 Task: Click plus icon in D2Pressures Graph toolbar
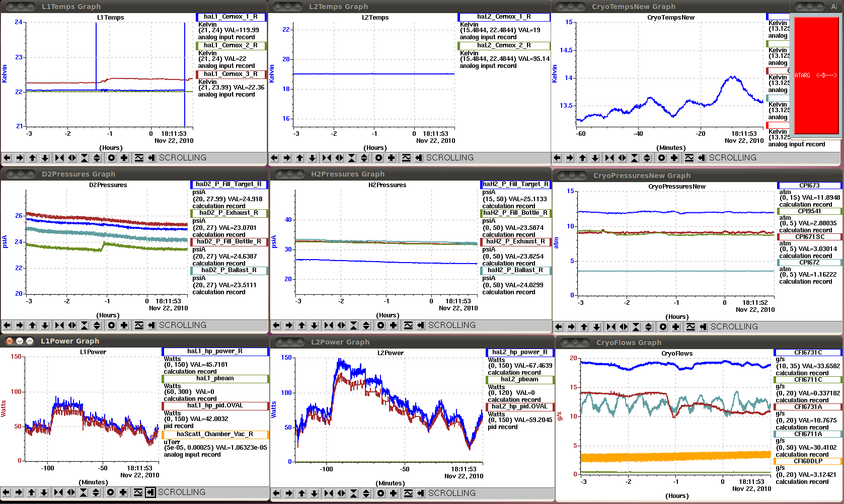[x=124, y=325]
